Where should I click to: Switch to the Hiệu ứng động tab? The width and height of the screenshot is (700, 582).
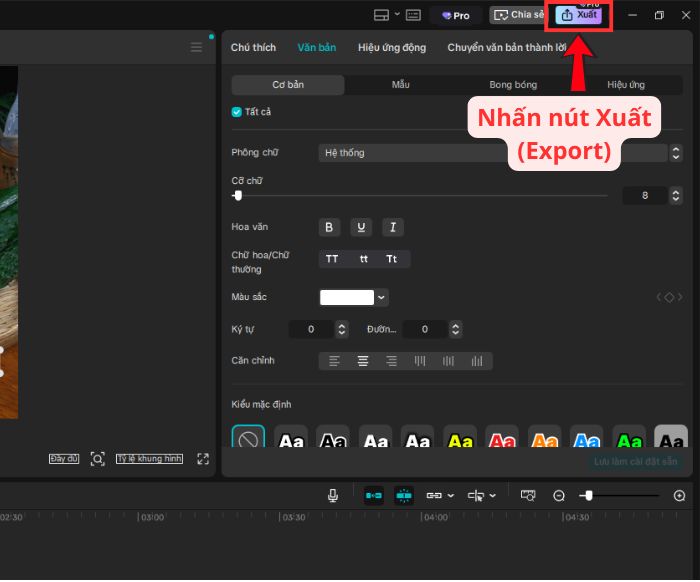click(x=391, y=47)
